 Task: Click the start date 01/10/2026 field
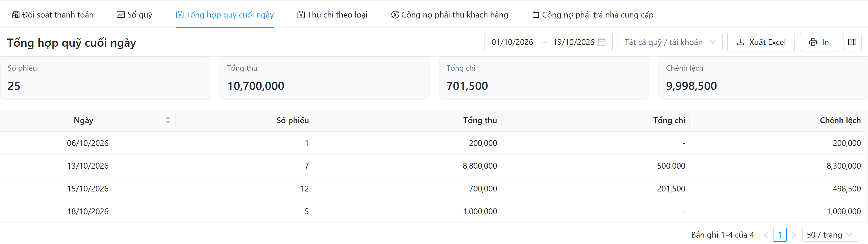pyautogui.click(x=512, y=42)
